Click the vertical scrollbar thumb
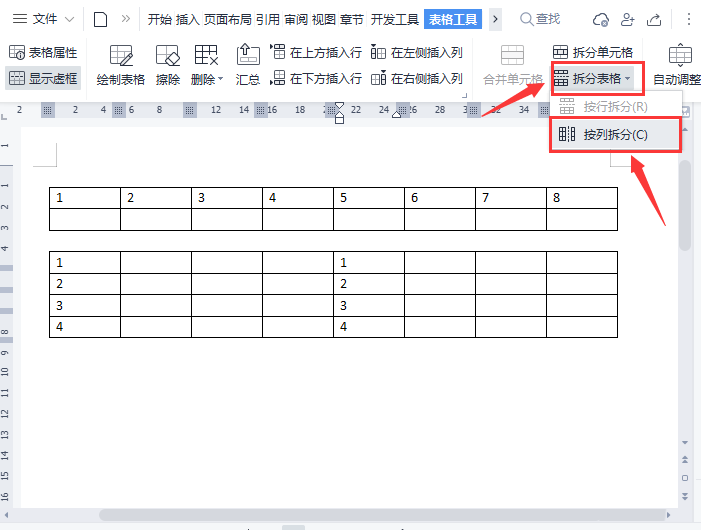 pos(684,205)
